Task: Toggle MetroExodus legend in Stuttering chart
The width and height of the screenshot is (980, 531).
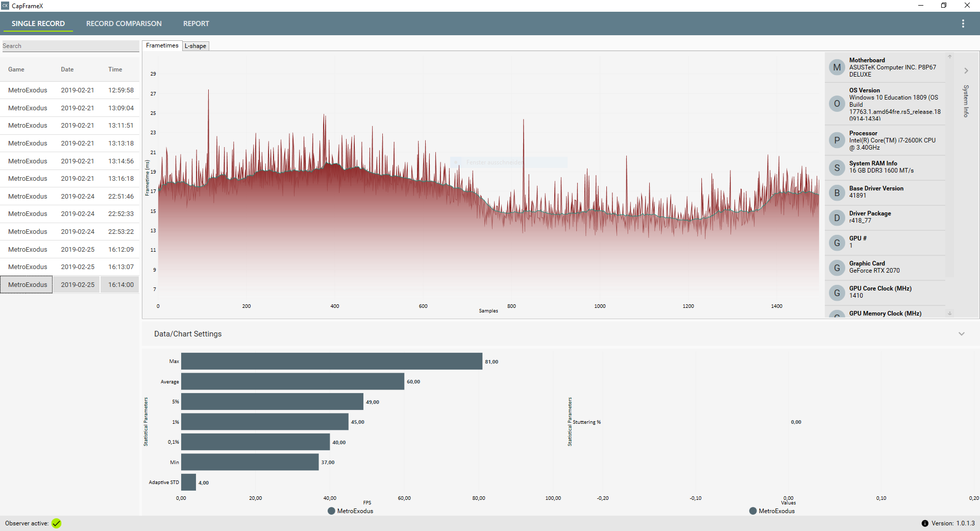Action: coord(772,511)
